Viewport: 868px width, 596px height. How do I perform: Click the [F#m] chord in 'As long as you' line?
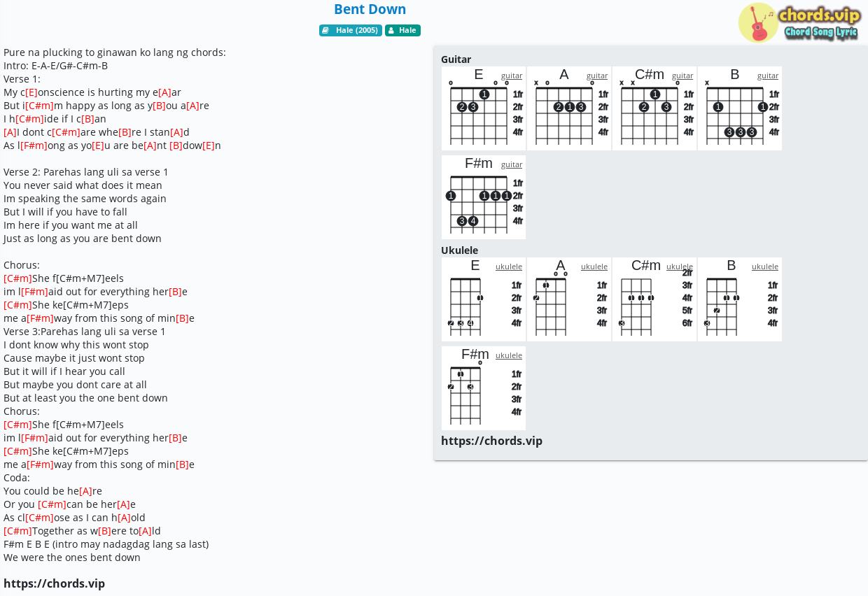(x=34, y=146)
